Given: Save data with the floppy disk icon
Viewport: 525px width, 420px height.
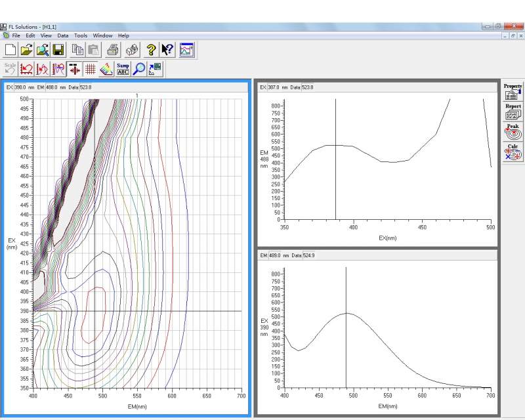Looking at the screenshot, I should coord(58,50).
